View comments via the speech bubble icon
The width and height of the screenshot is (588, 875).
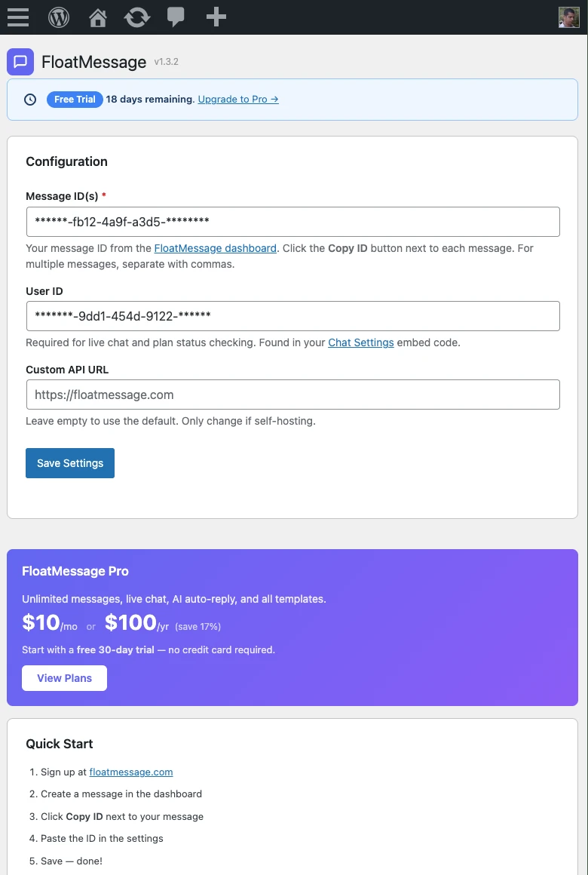[x=176, y=17]
